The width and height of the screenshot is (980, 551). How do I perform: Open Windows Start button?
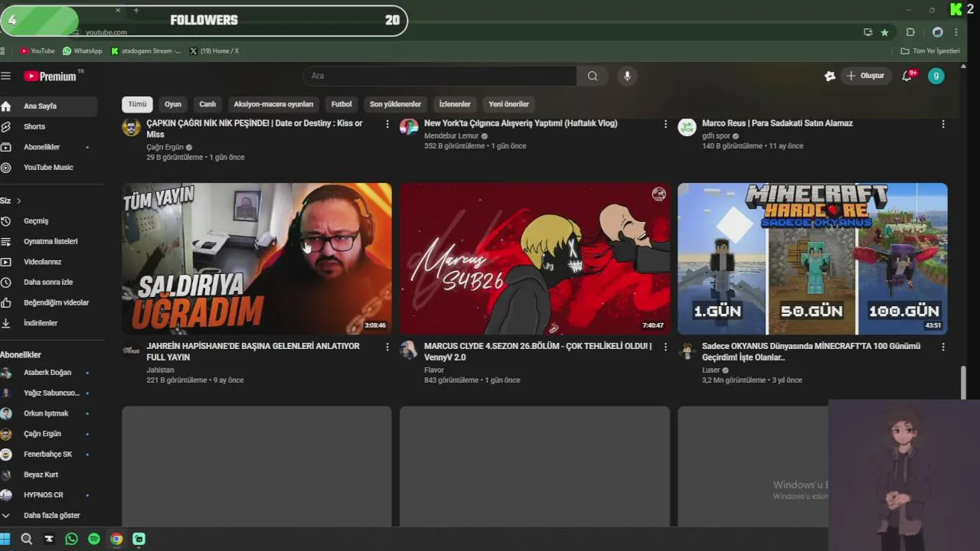pos(5,539)
